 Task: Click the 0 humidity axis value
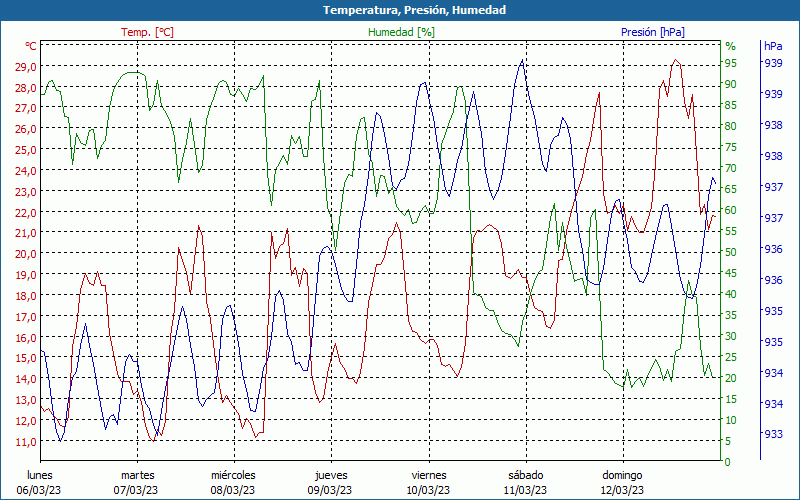(728, 462)
